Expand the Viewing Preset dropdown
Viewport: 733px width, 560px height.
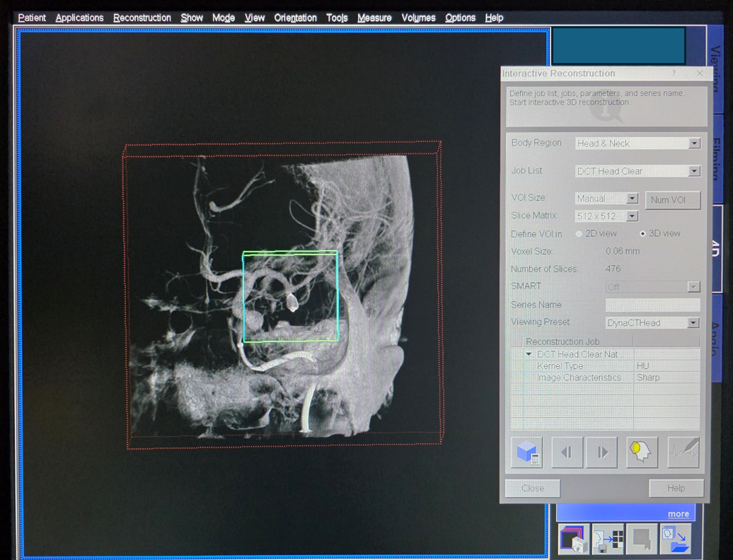click(693, 323)
